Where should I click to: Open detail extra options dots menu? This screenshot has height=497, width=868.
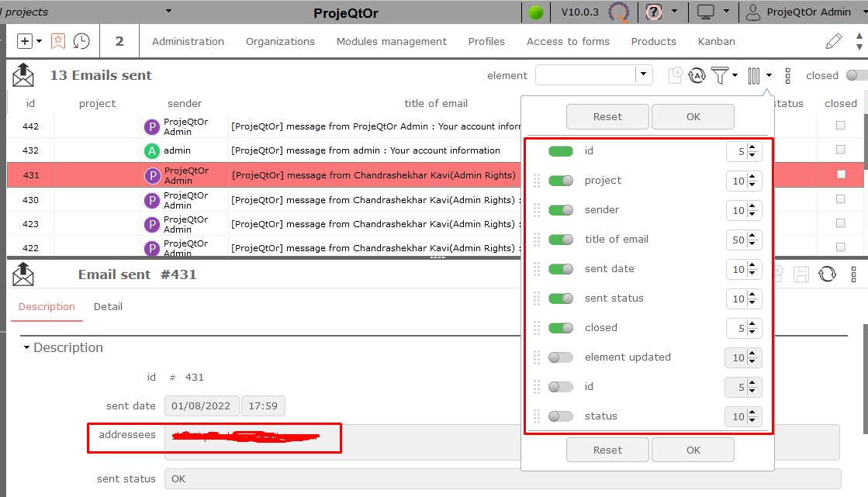pos(853,274)
